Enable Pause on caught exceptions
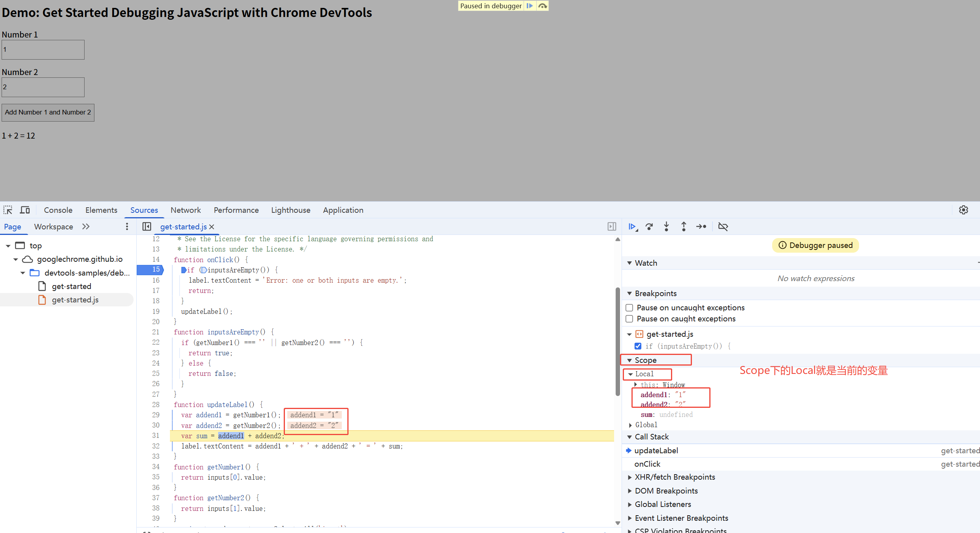980x533 pixels. 629,319
